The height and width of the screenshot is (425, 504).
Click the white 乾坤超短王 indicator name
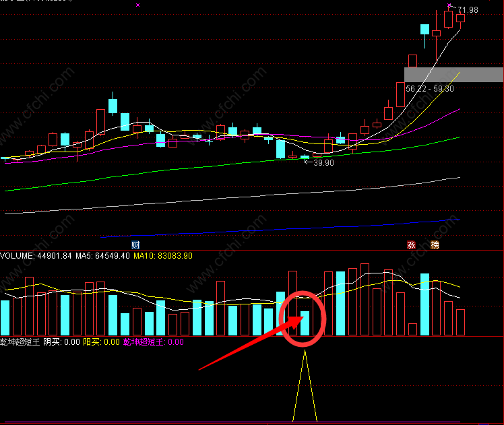(x=20, y=342)
